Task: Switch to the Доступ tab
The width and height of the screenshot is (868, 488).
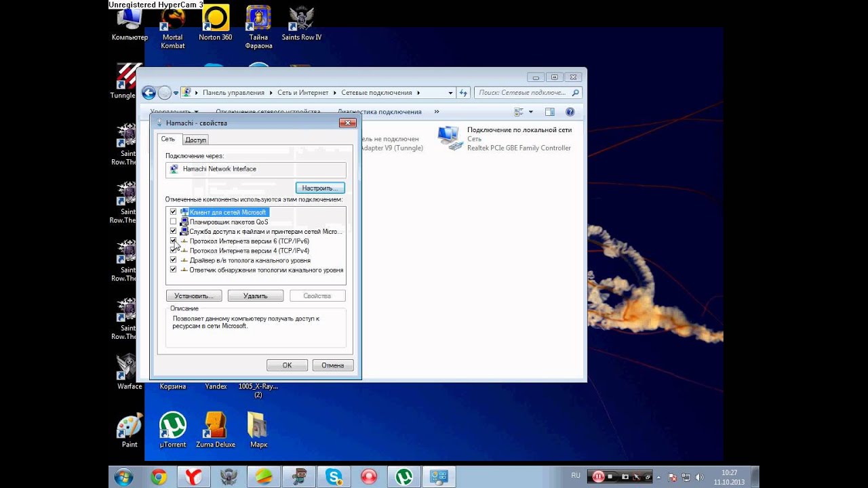Action: [x=195, y=140]
